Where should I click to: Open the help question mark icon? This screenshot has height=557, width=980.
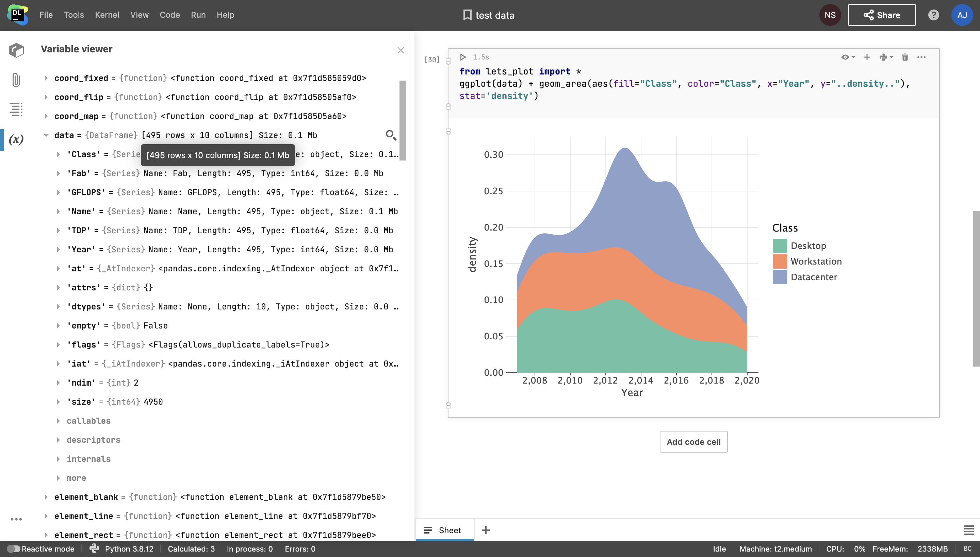(x=933, y=15)
